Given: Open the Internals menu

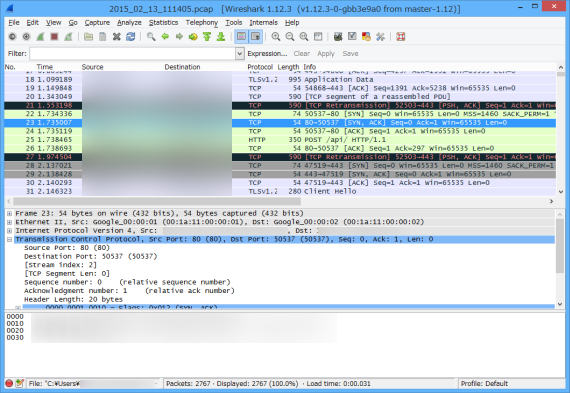Looking at the screenshot, I should pyautogui.click(x=263, y=23).
